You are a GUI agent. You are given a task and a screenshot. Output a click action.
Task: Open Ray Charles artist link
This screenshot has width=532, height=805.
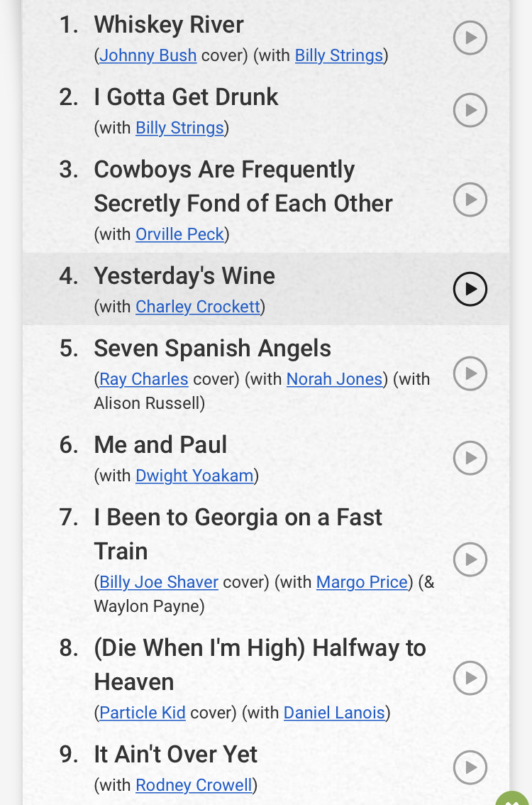(x=144, y=379)
